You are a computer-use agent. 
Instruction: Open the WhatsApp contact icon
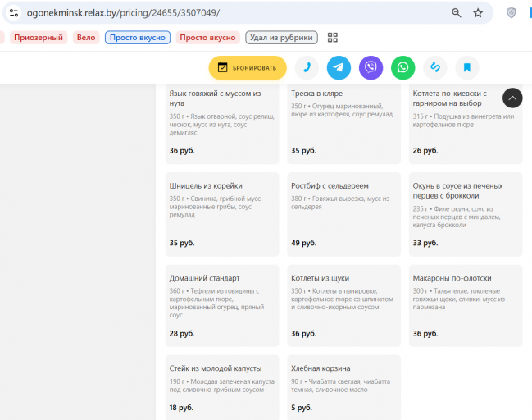(402, 68)
